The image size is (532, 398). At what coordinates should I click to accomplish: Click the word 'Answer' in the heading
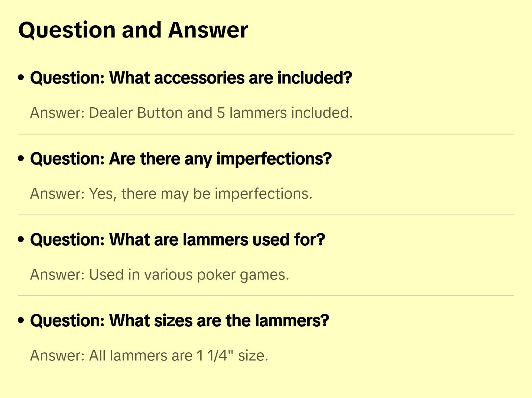(208, 30)
